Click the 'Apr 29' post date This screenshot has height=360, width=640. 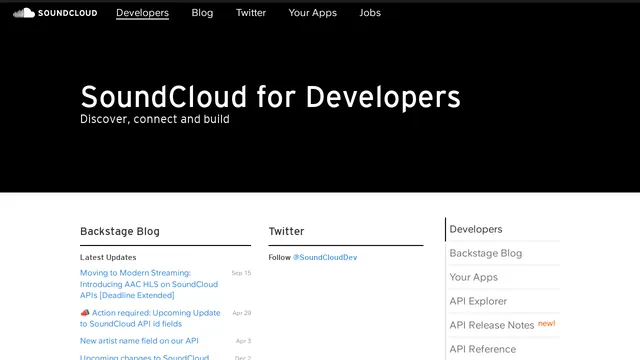242,313
